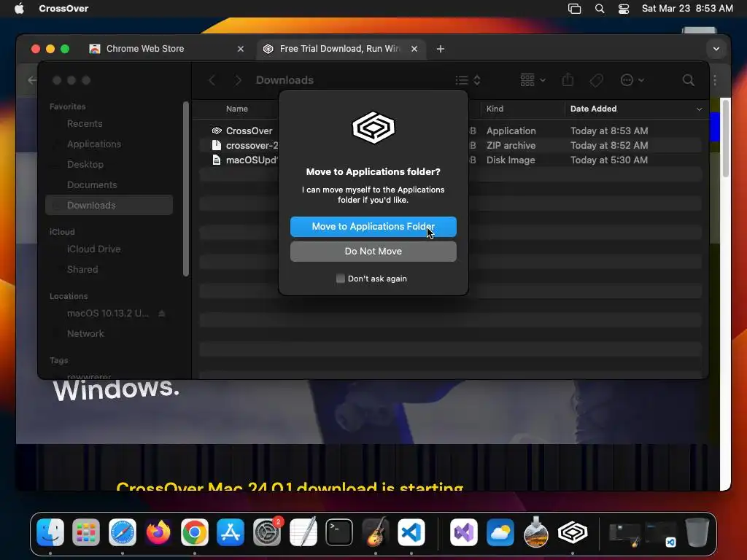Select Free Trial Download browser tab

(x=340, y=49)
